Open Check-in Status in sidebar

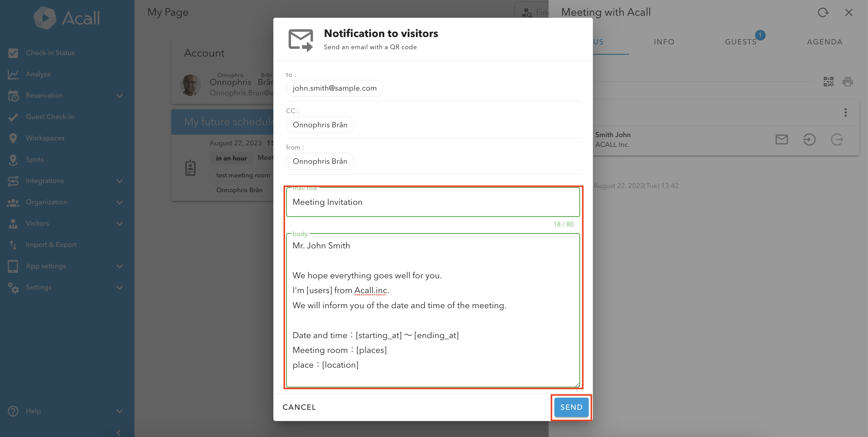[50, 53]
